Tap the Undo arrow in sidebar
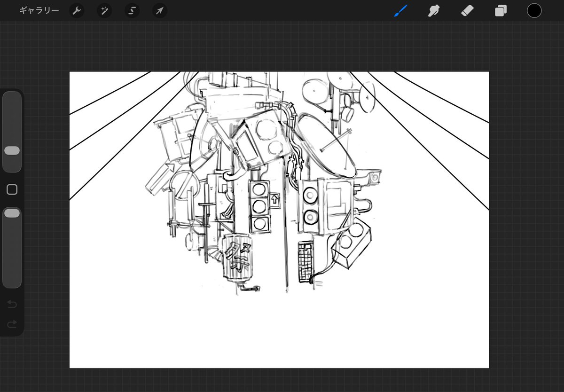The height and width of the screenshot is (392, 564). coord(12,305)
